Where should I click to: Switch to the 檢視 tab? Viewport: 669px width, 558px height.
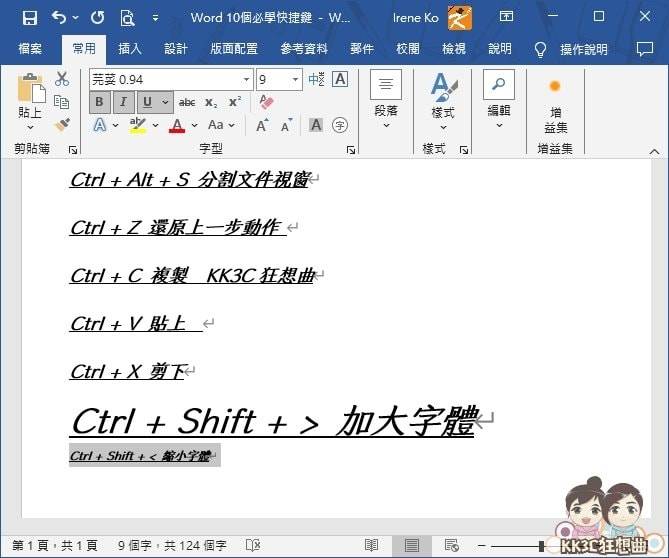[454, 49]
